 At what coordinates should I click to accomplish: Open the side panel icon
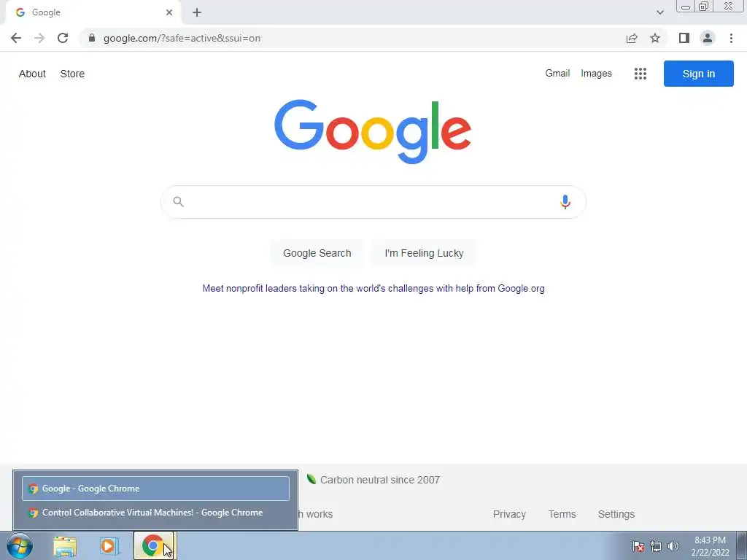[x=684, y=38]
